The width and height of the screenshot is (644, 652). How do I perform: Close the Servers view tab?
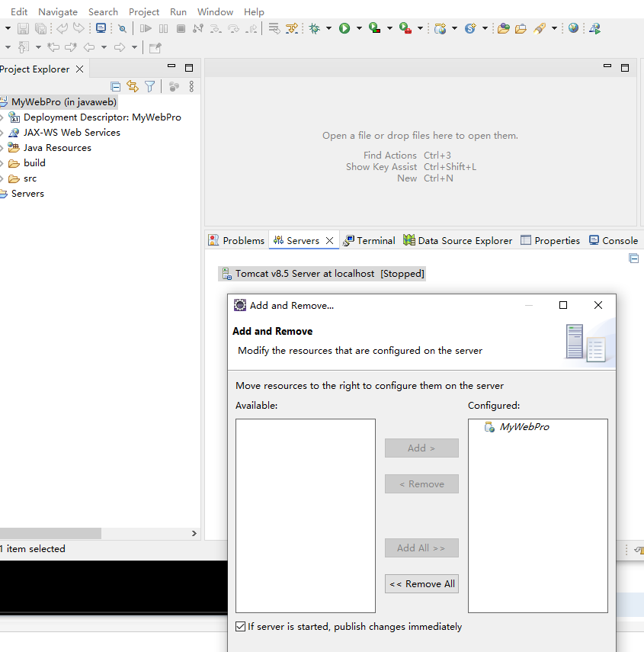pos(329,240)
